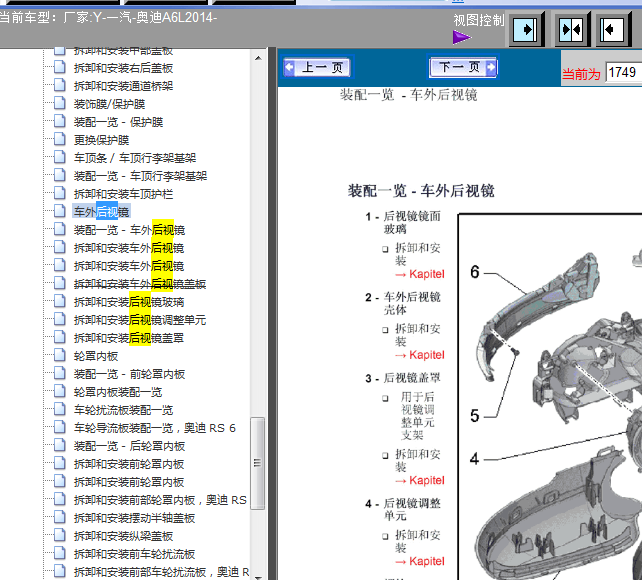Image resolution: width=642 pixels, height=580 pixels.
Task: Select tree item 拆卸和安装车顶护栏
Action: pos(123,194)
